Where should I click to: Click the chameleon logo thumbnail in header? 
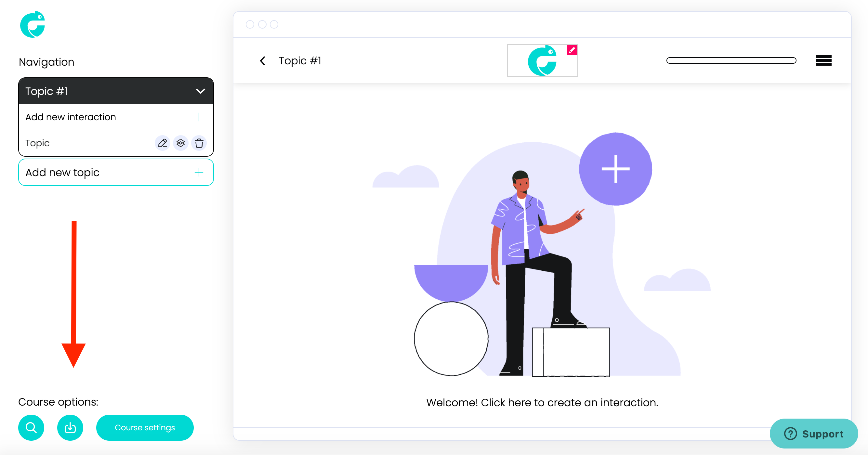[x=542, y=61]
